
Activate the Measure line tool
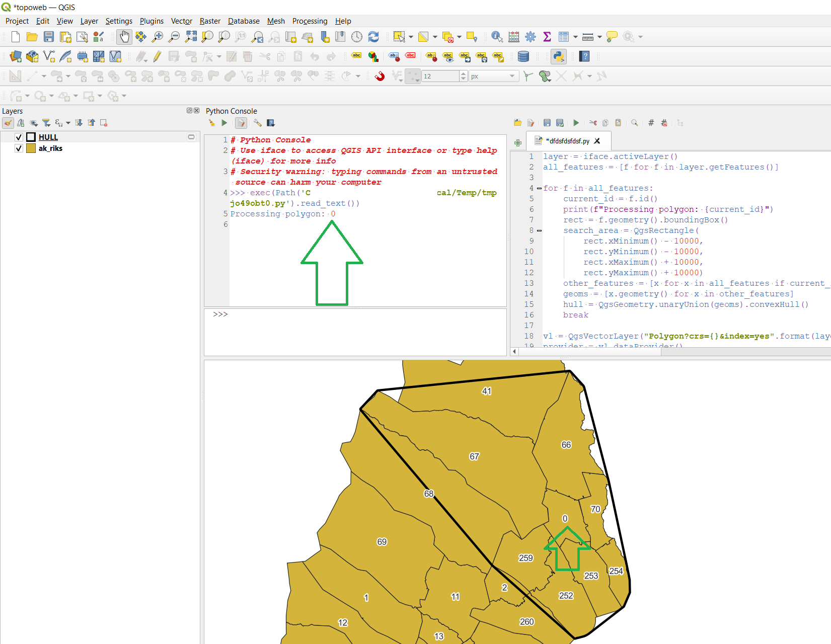tap(587, 37)
